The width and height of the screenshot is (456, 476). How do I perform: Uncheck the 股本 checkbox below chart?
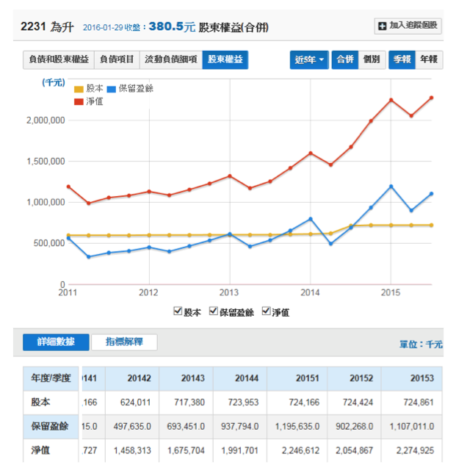pyautogui.click(x=178, y=311)
